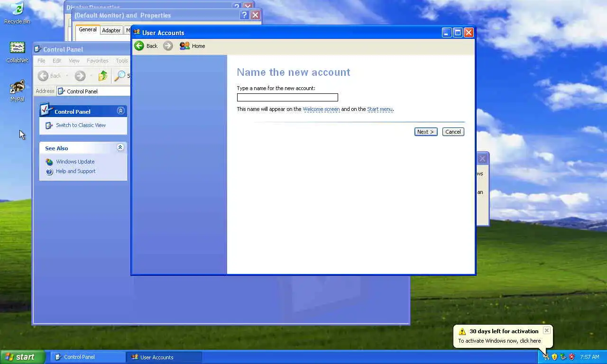
Task: Switch to Control Panel taskbar button
Action: pyautogui.click(x=88, y=357)
